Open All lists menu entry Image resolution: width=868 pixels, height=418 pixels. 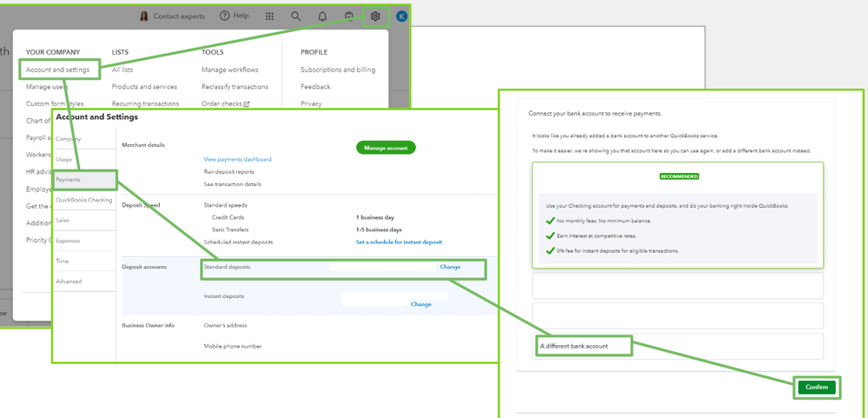tap(123, 70)
